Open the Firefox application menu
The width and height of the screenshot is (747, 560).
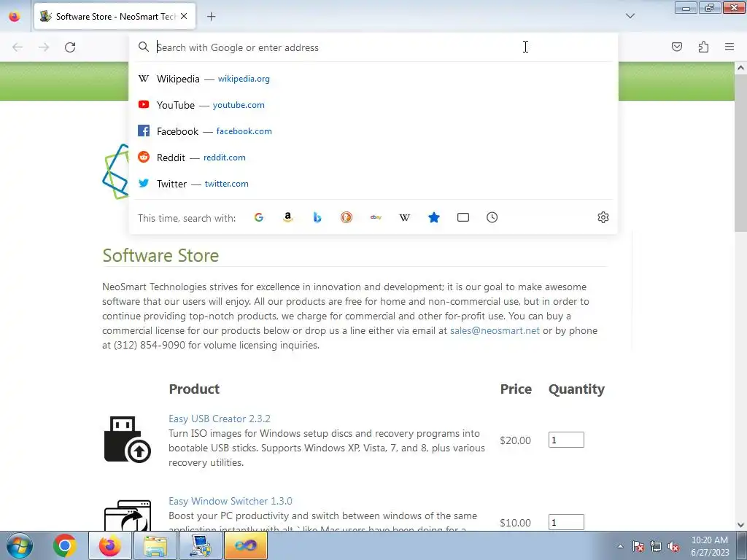click(729, 47)
